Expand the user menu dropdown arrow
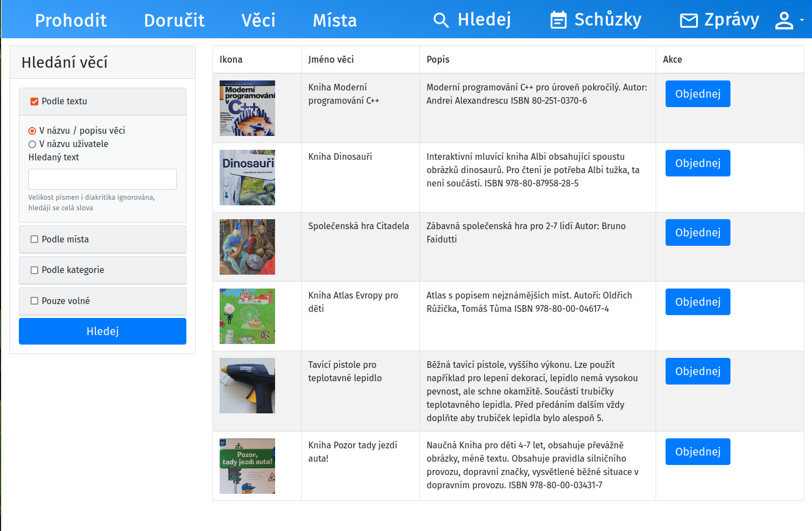This screenshot has height=531, width=812. (x=802, y=20)
